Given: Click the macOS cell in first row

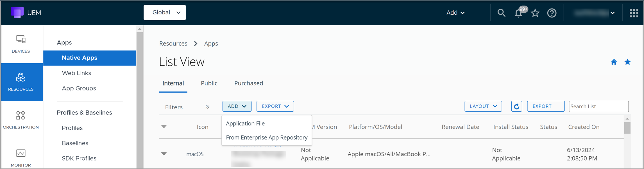Looking at the screenshot, I should point(195,154).
